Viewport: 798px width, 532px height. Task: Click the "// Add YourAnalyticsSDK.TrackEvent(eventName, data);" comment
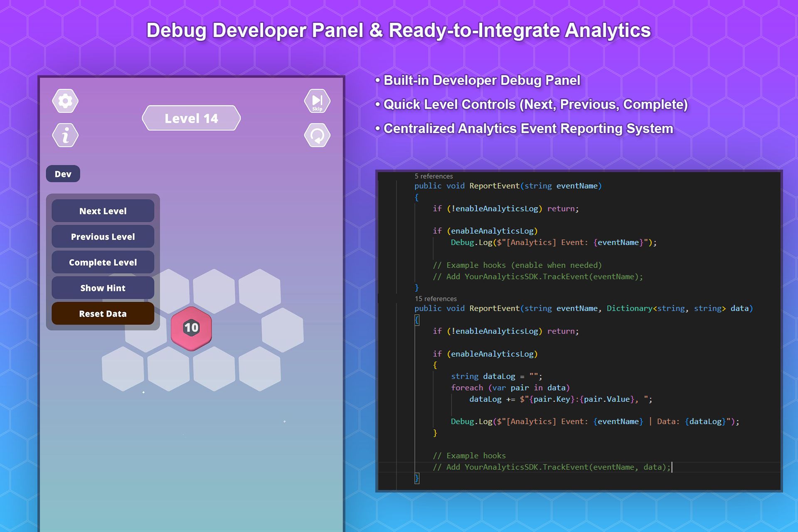[552, 467]
